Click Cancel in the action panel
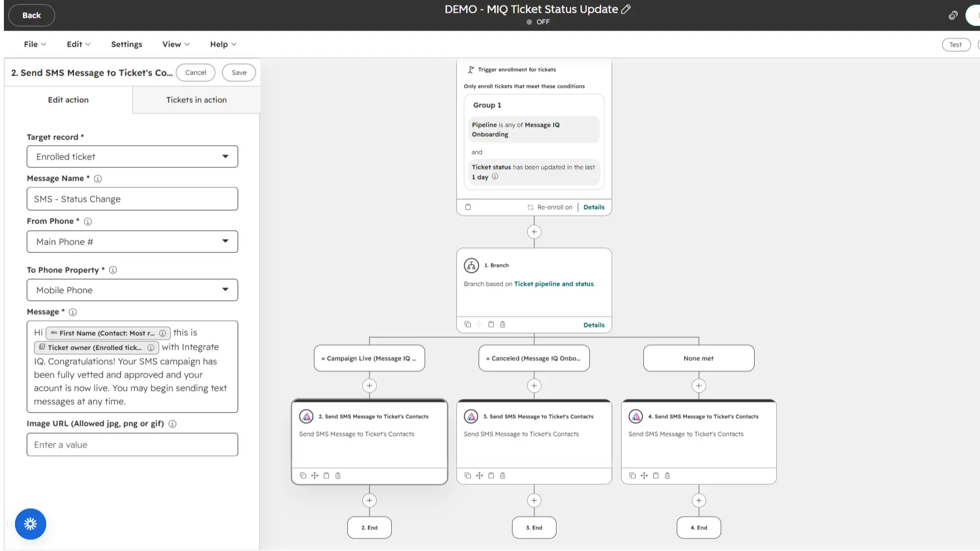980x551 pixels. tap(196, 72)
